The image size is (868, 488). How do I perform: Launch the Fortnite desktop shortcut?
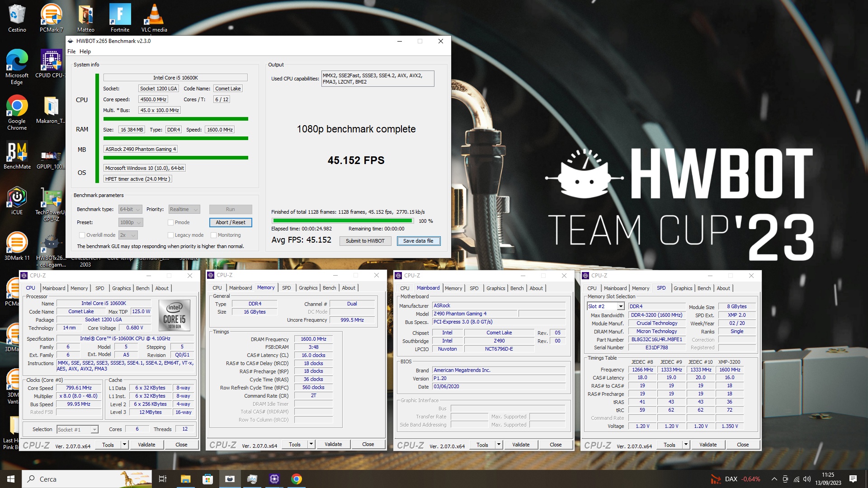[x=120, y=18]
